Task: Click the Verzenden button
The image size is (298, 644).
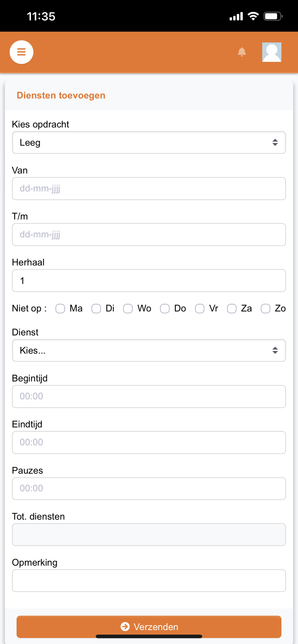Action: (x=149, y=626)
